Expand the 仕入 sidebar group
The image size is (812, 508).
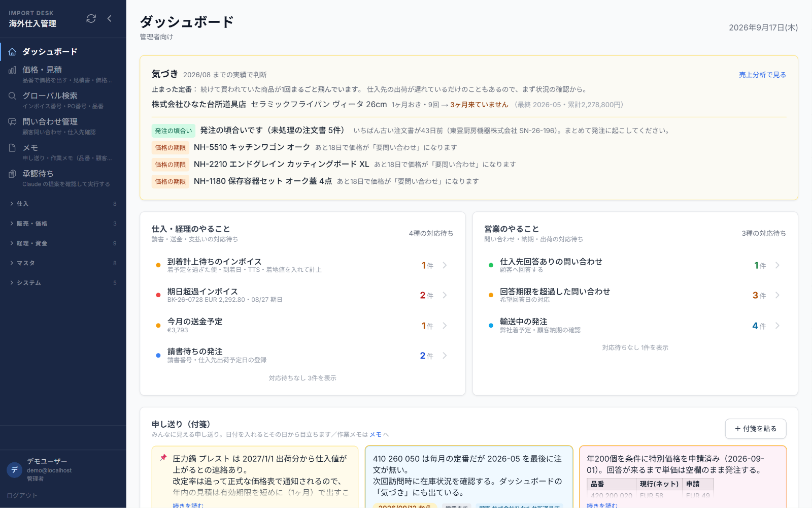pyautogui.click(x=63, y=204)
